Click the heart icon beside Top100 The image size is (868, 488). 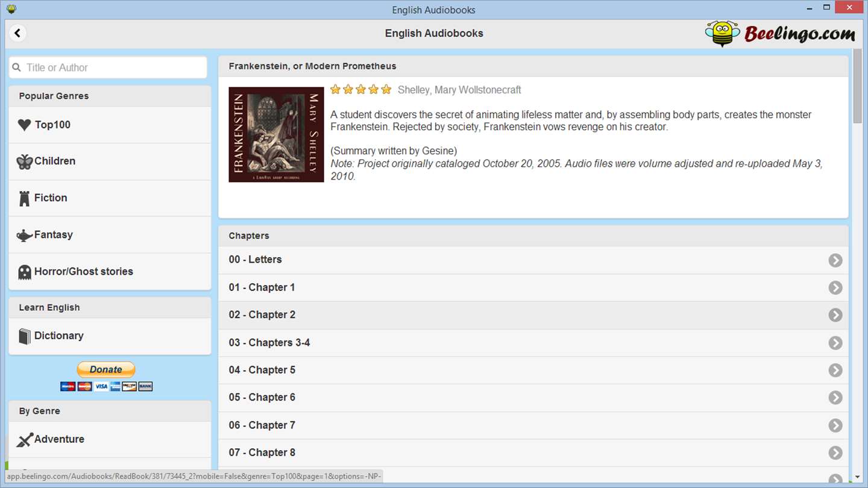point(24,125)
